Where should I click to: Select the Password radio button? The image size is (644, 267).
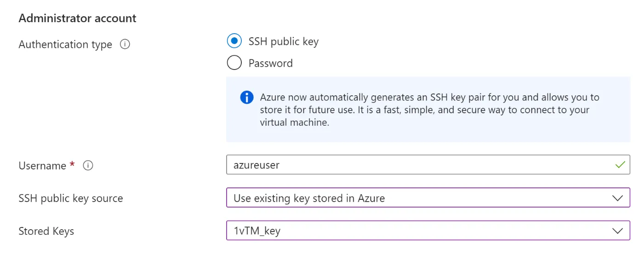pyautogui.click(x=234, y=63)
